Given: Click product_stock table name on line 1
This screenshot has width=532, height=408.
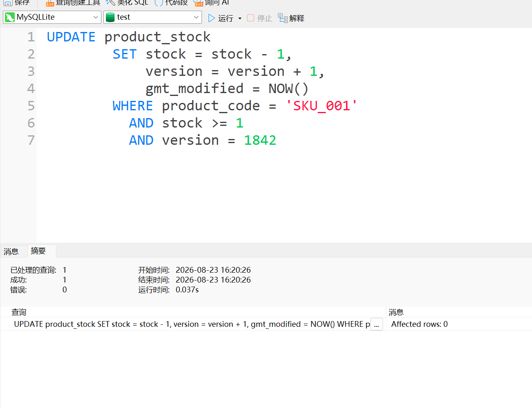Looking at the screenshot, I should pyautogui.click(x=158, y=37).
